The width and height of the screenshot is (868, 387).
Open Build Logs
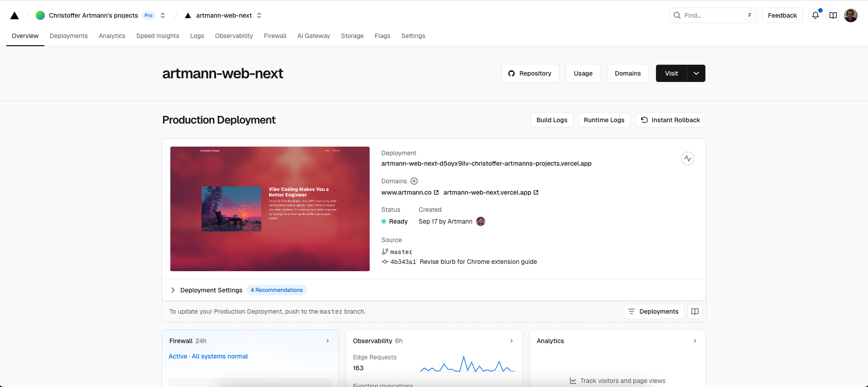click(x=552, y=120)
